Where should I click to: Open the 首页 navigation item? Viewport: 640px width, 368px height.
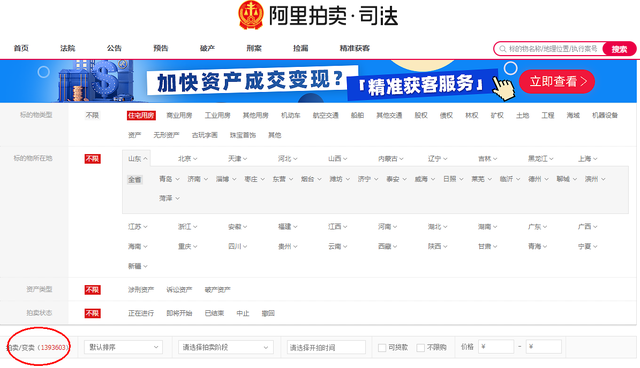(21, 48)
